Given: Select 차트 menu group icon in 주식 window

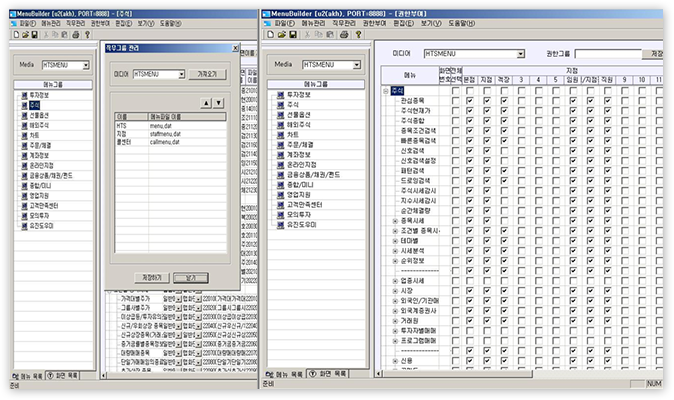Looking at the screenshot, I should point(25,135).
